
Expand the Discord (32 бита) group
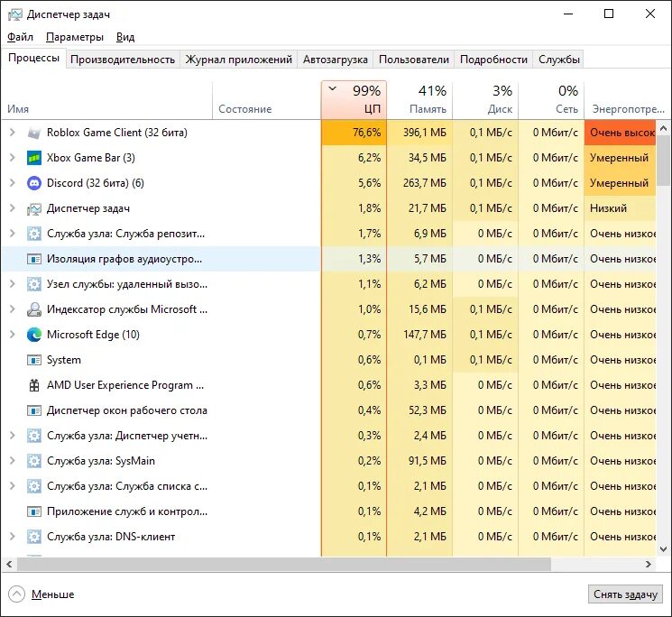pos(13,183)
